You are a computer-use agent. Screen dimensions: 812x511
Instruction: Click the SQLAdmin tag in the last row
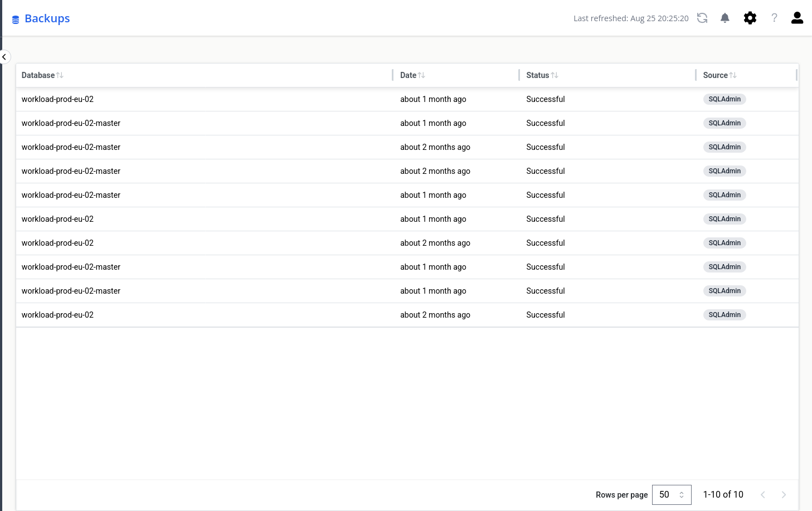[x=724, y=315]
